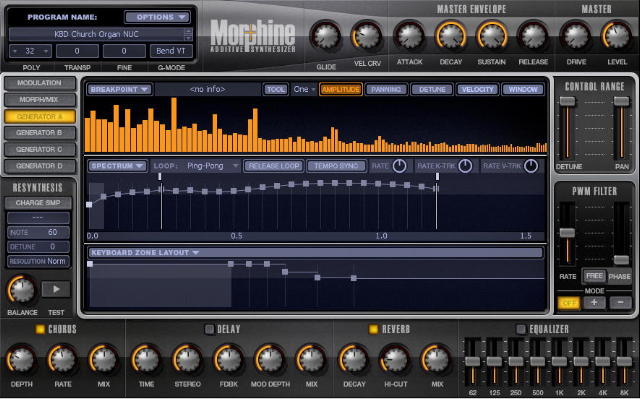Toggle Release Loop
The image size is (640, 399).
[x=273, y=166]
